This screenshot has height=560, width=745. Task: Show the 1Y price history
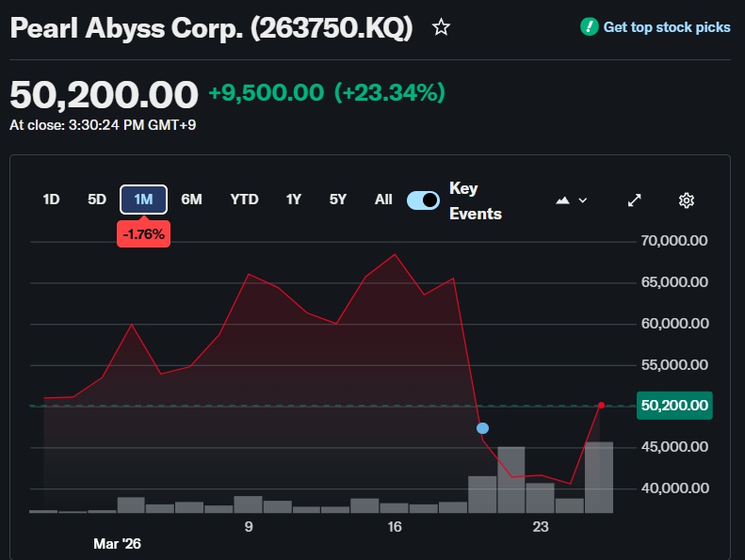tap(294, 200)
